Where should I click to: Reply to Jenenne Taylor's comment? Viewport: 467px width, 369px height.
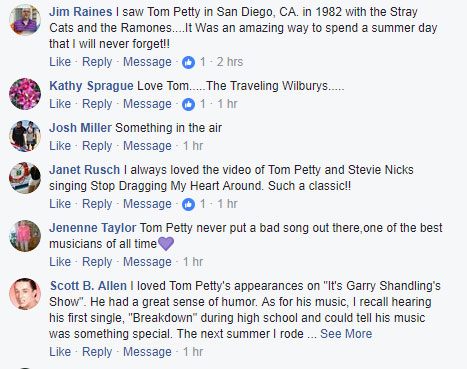97,262
